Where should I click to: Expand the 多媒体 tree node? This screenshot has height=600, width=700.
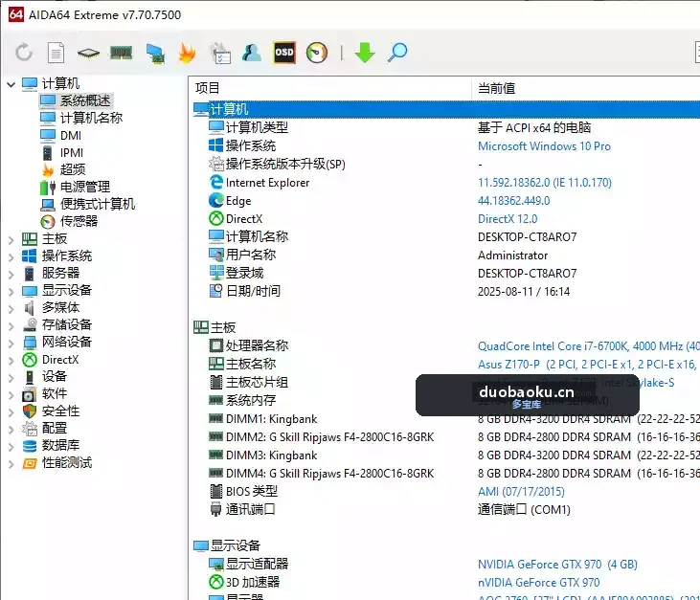click(11, 309)
